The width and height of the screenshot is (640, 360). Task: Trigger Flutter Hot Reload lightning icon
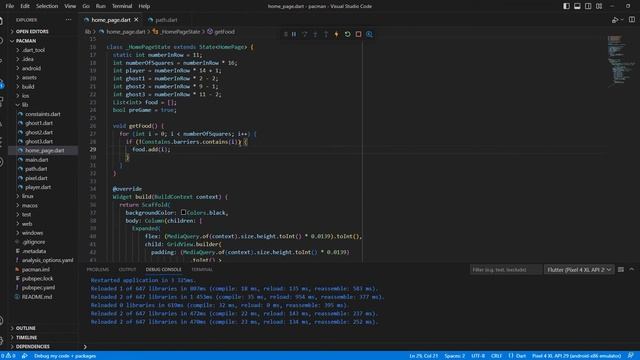(x=337, y=34)
